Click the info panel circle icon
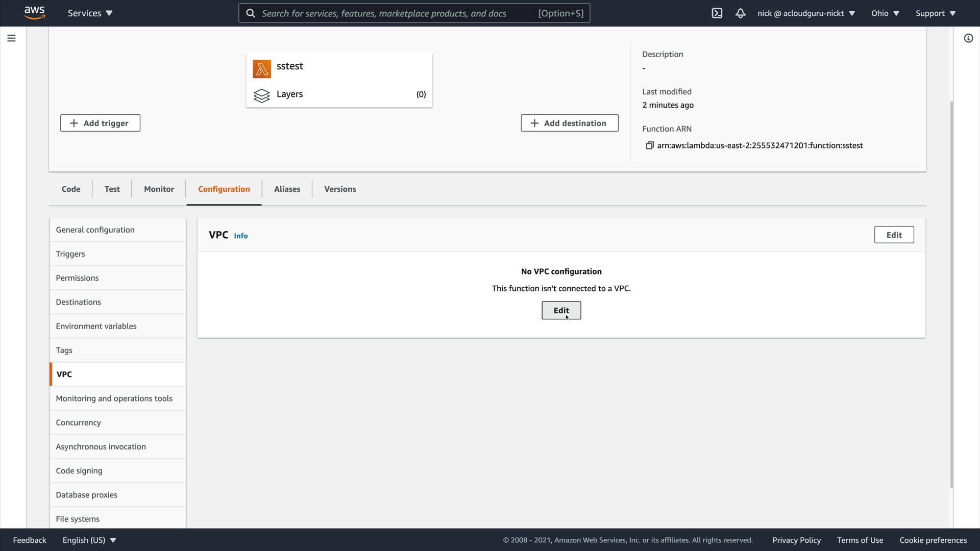980x551 pixels. (968, 38)
